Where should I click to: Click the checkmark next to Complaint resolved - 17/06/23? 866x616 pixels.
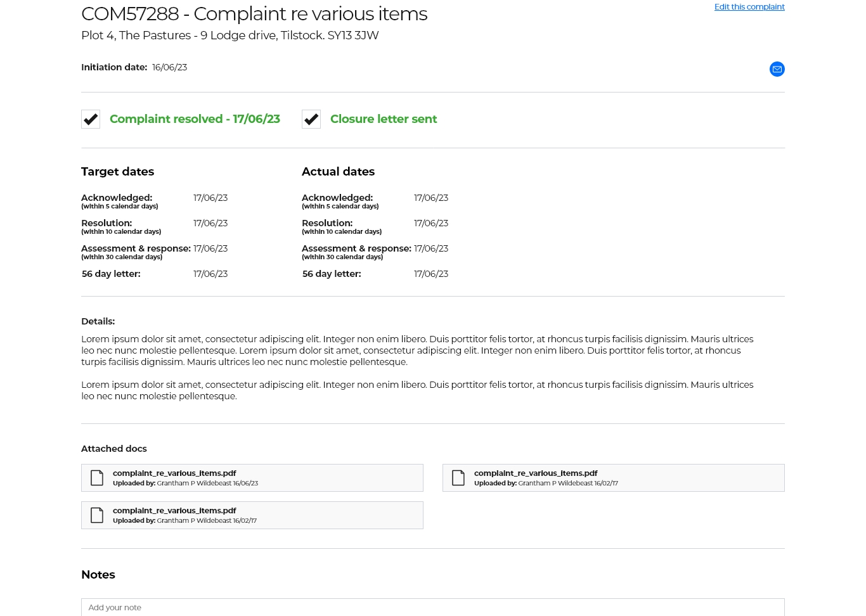click(x=90, y=119)
